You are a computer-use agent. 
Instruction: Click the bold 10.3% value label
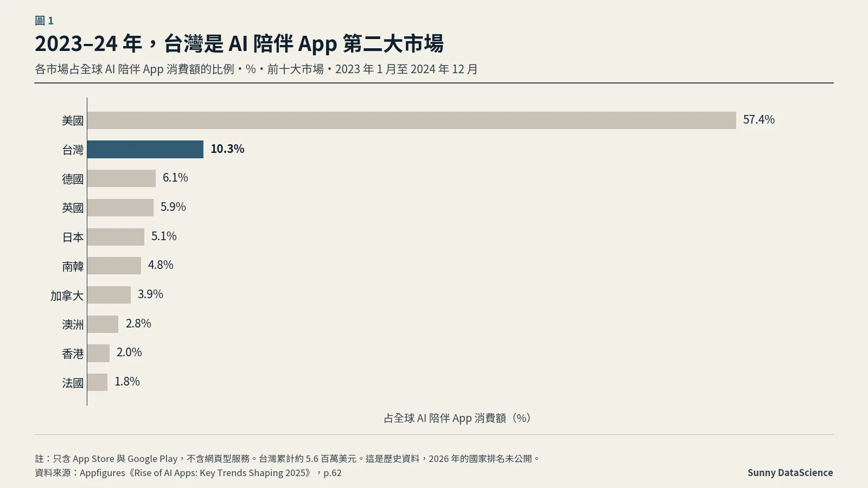coord(227,149)
